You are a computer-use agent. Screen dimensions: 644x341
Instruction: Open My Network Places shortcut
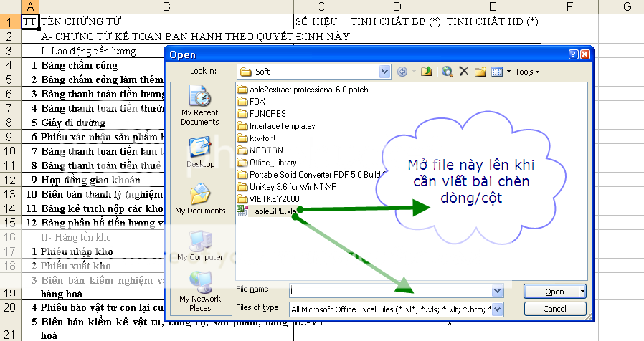[200, 290]
